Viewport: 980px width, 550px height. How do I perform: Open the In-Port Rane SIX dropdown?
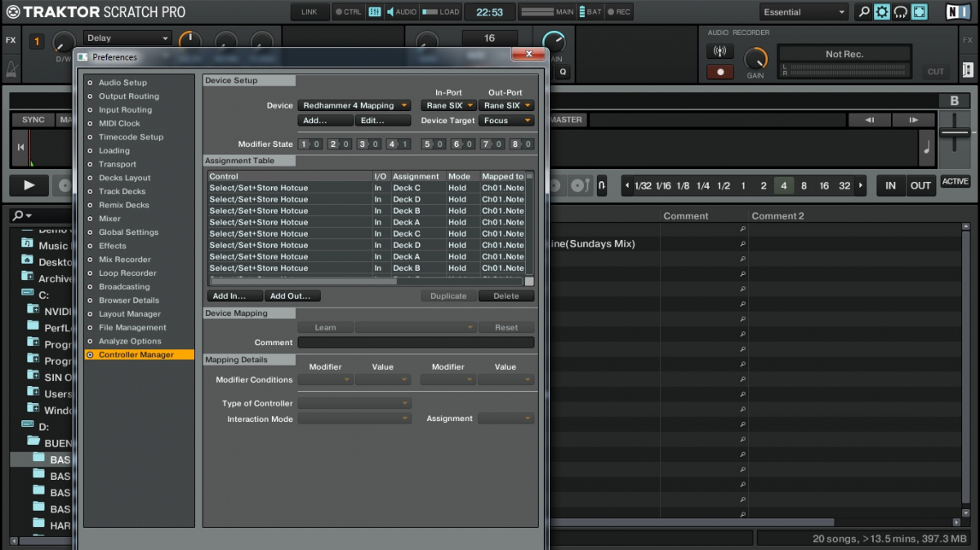coord(448,105)
